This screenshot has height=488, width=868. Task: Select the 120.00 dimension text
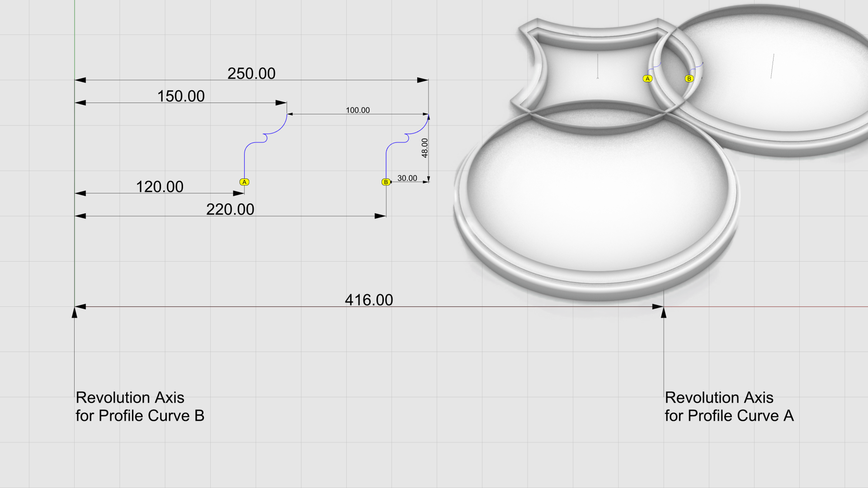(x=160, y=187)
